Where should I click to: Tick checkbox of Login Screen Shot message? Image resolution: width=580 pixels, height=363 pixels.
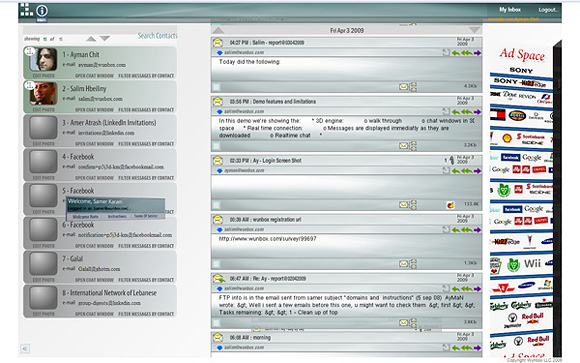coord(217,205)
